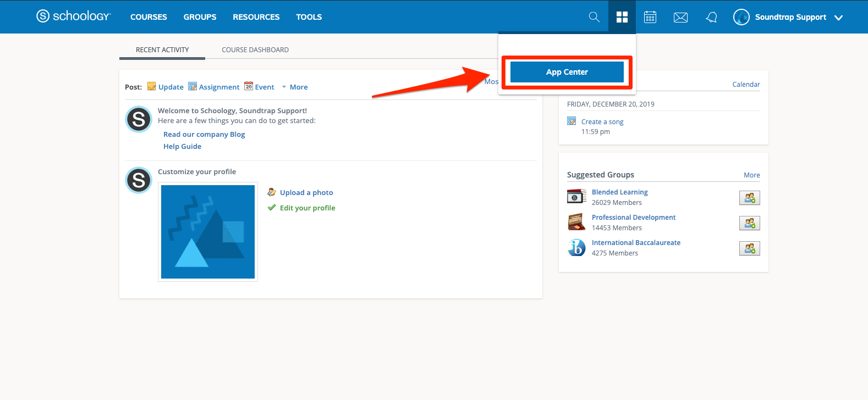
Task: Click the Suggested Groups heading
Action: tap(601, 175)
